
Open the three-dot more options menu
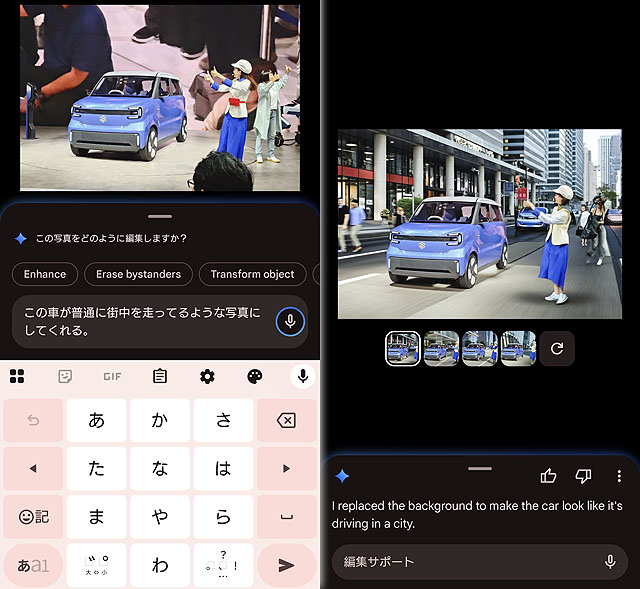[x=619, y=476]
